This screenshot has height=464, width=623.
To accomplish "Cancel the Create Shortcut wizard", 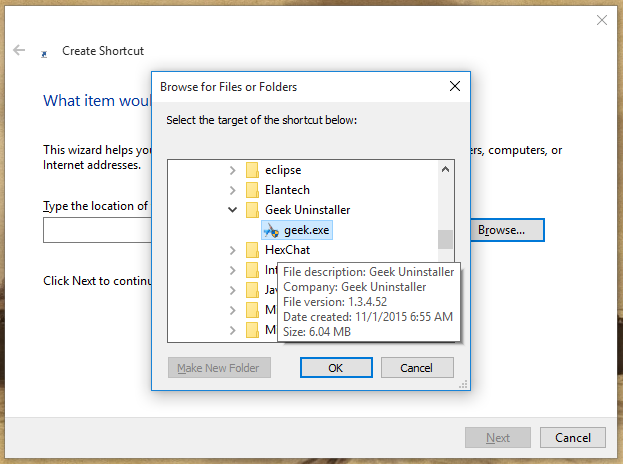I will tap(573, 438).
